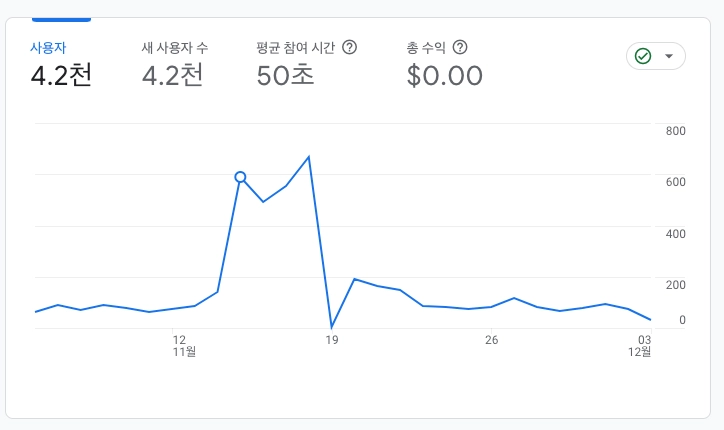Switch to the 새 사용자 수 tab

click(175, 48)
